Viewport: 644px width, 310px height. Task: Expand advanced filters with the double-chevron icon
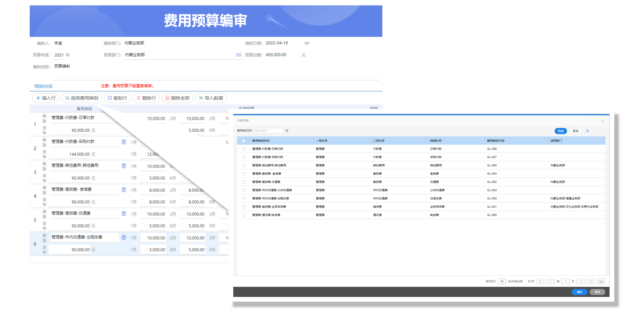point(588,131)
